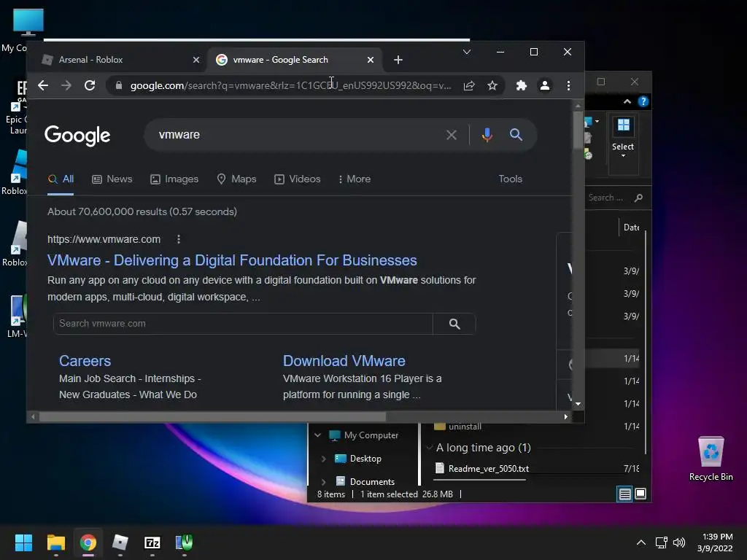Share this page from the address bar
The image size is (747, 560).
[469, 86]
